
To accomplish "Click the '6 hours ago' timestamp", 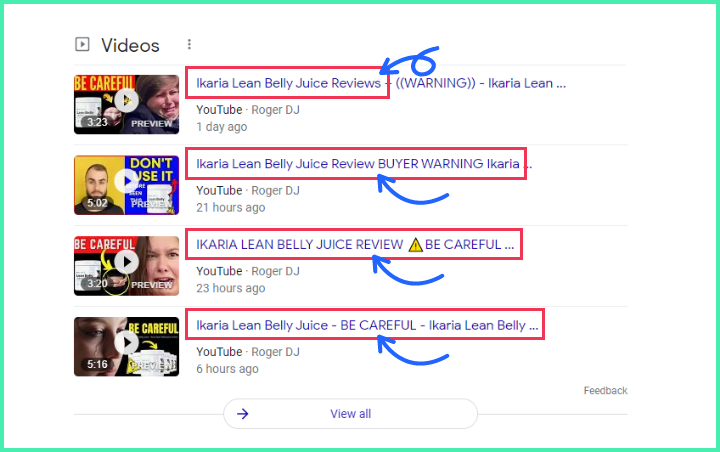I will click(227, 369).
